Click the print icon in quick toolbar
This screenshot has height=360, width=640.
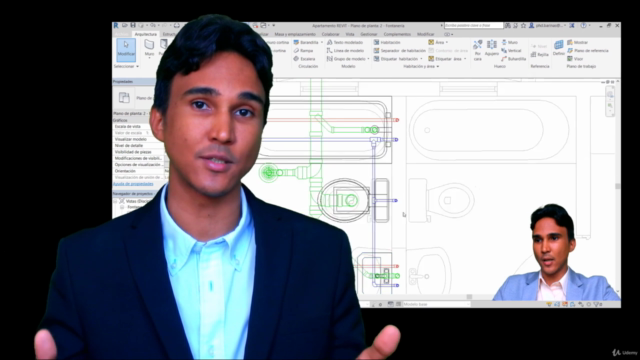[x=176, y=25]
